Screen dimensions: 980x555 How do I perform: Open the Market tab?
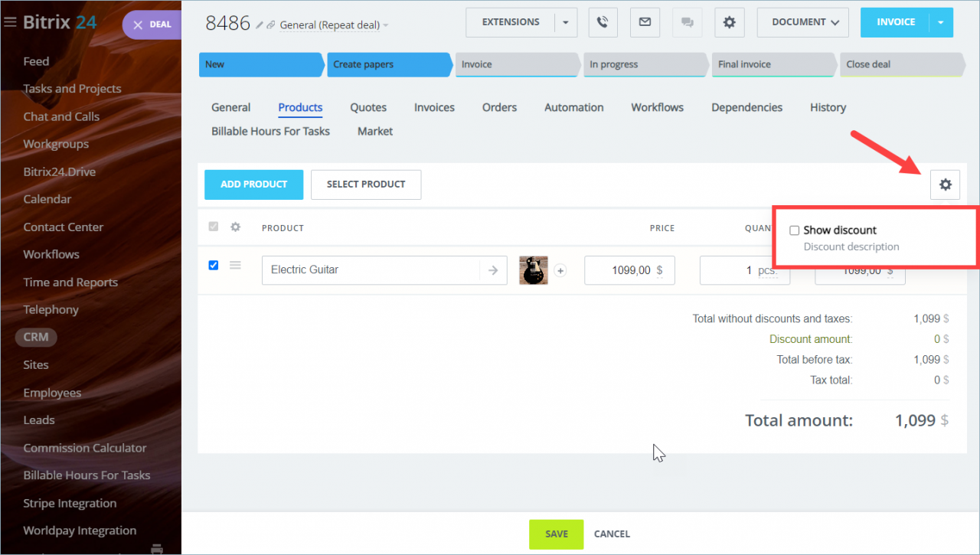point(375,131)
